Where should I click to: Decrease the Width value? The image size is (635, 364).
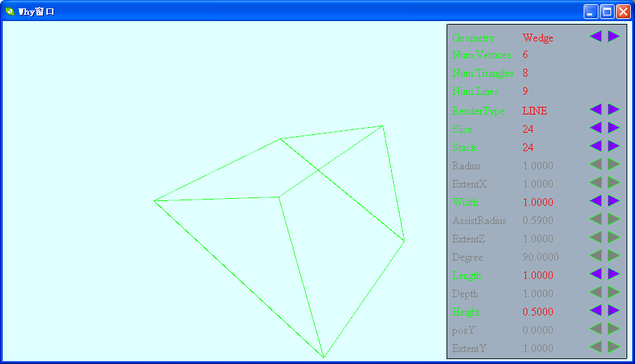tap(596, 201)
